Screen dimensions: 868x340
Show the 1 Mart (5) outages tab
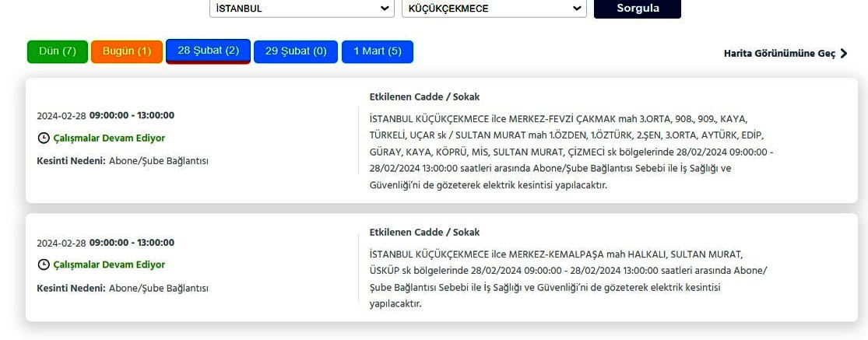(378, 51)
